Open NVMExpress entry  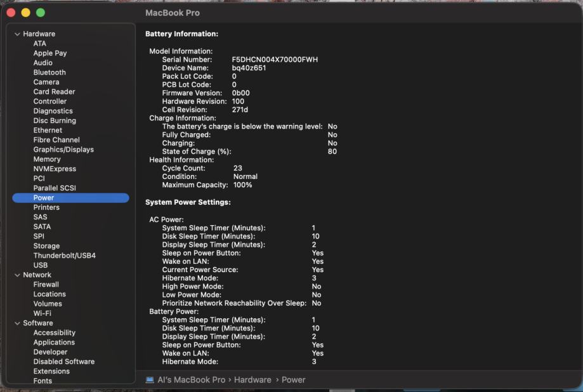55,169
